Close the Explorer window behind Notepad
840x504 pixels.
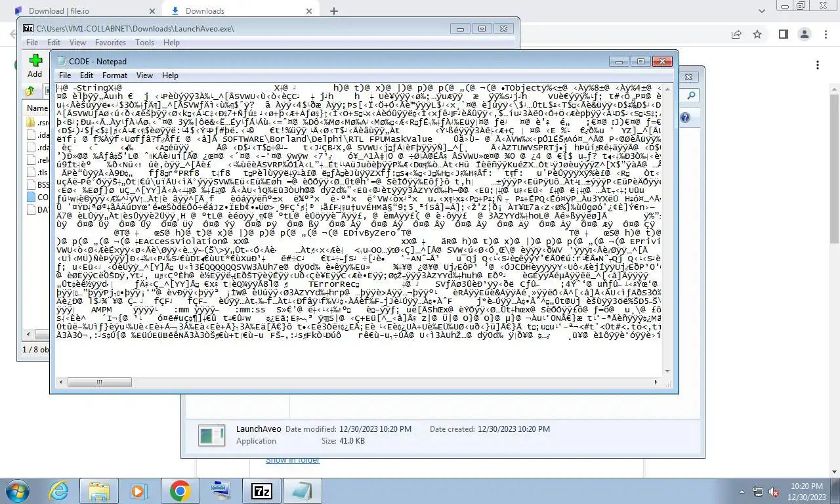point(689,77)
